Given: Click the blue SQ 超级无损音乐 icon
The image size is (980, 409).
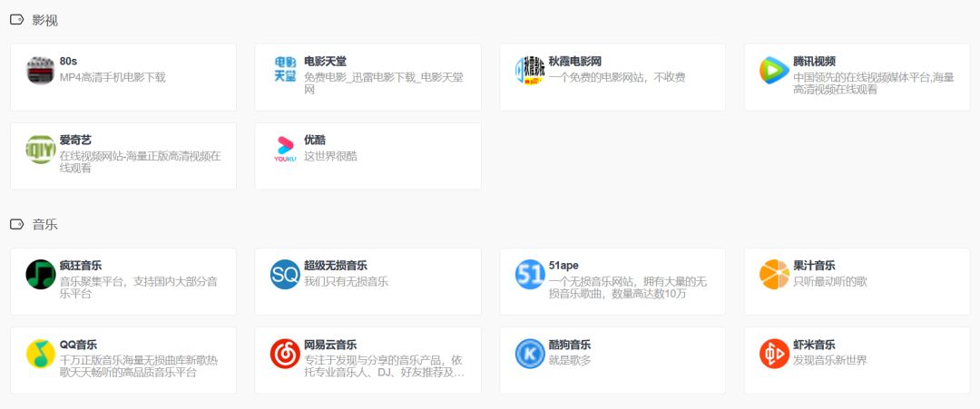Looking at the screenshot, I should (285, 275).
